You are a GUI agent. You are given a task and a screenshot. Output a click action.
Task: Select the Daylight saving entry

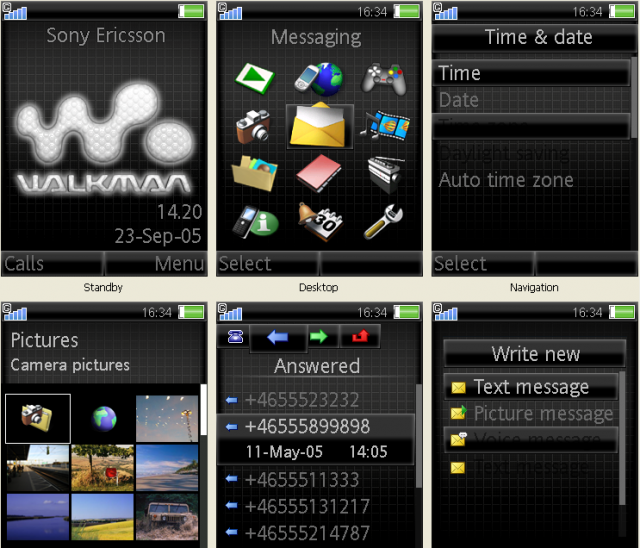pyautogui.click(x=531, y=154)
